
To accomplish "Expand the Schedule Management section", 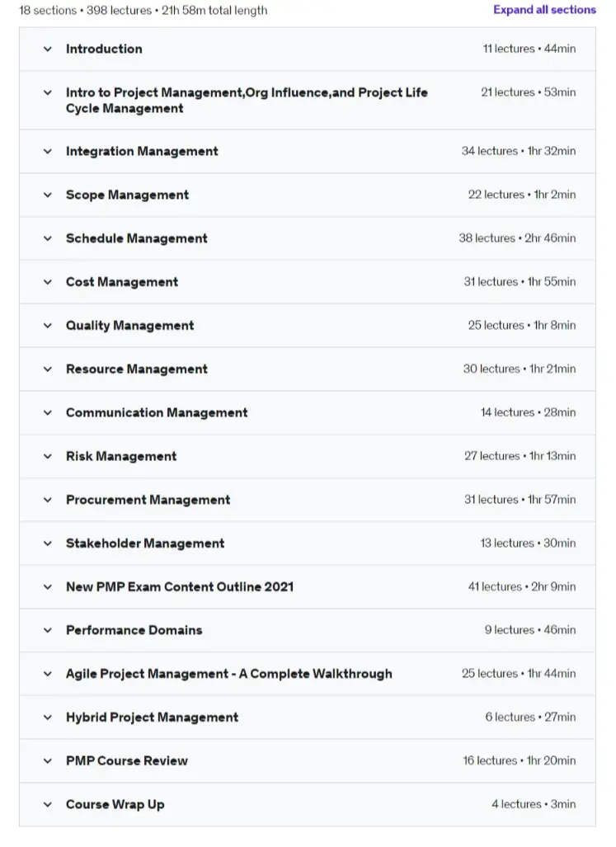I will click(x=137, y=238).
